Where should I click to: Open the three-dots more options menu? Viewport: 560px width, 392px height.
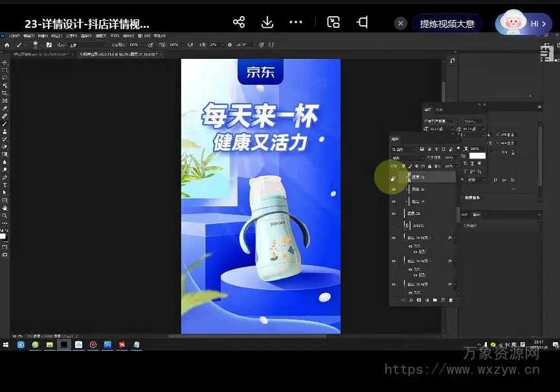(296, 23)
